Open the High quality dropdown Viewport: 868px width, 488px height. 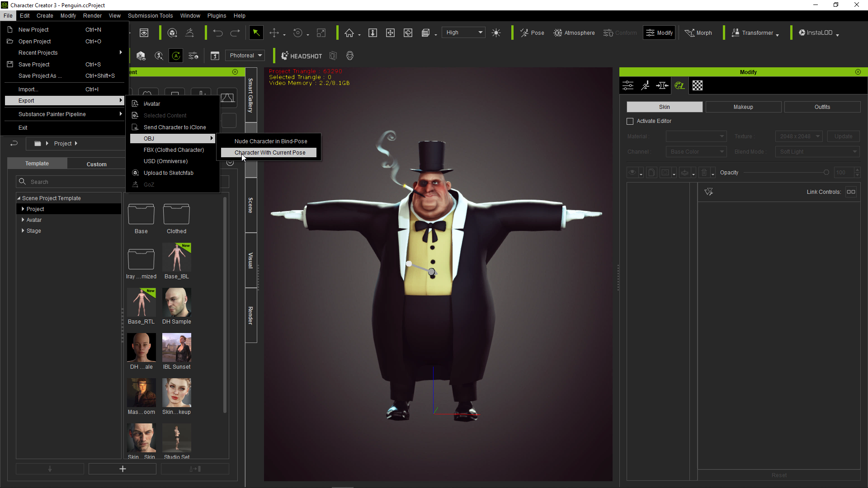pyautogui.click(x=463, y=33)
